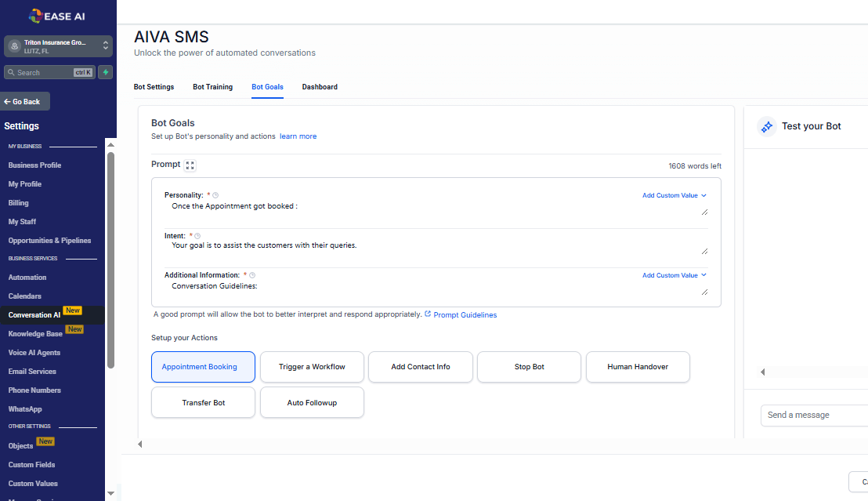
Task: Switch to the Bot Training tab
Action: click(212, 87)
